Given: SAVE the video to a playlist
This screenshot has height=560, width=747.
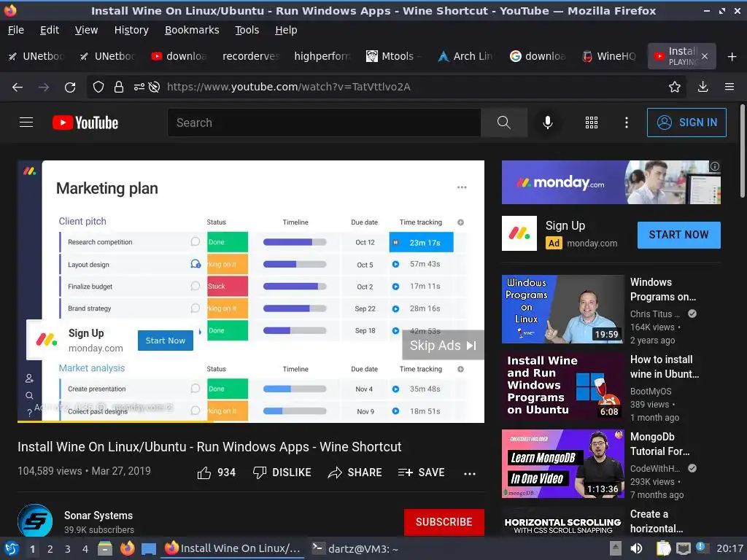Looking at the screenshot, I should tap(421, 472).
